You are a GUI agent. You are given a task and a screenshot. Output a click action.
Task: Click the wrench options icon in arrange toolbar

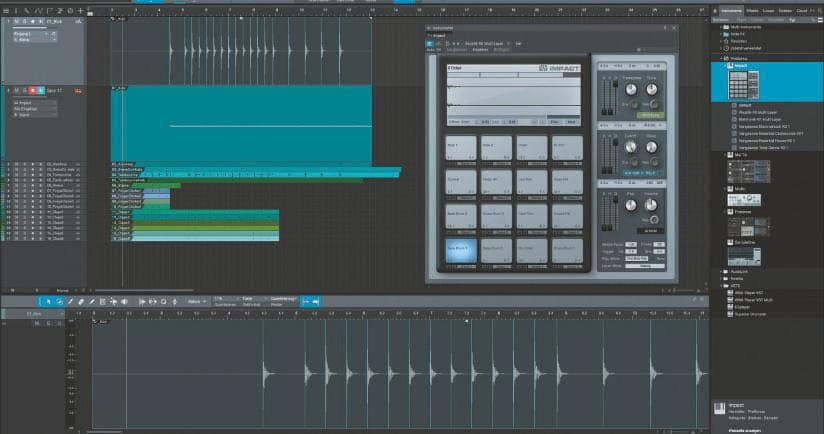[x=26, y=11]
